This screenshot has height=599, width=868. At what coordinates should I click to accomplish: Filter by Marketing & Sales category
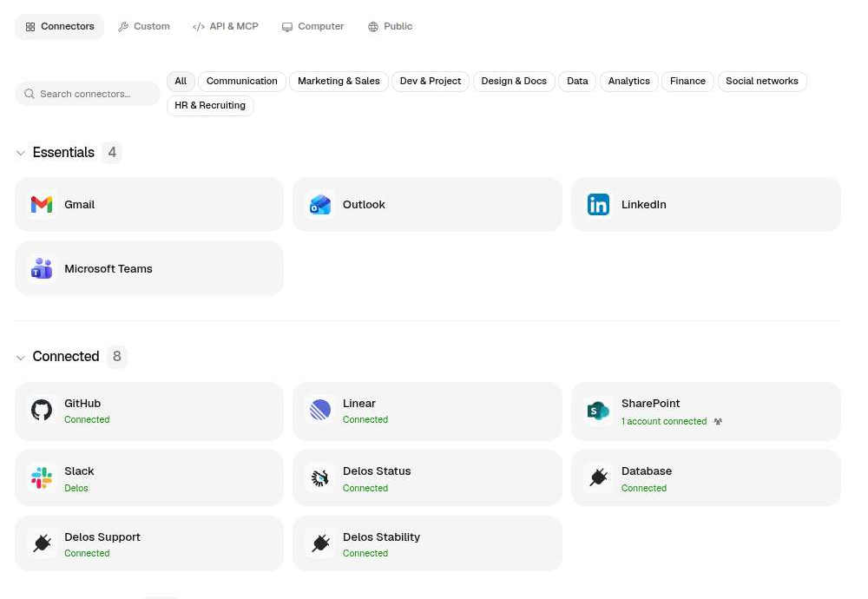pyautogui.click(x=339, y=82)
